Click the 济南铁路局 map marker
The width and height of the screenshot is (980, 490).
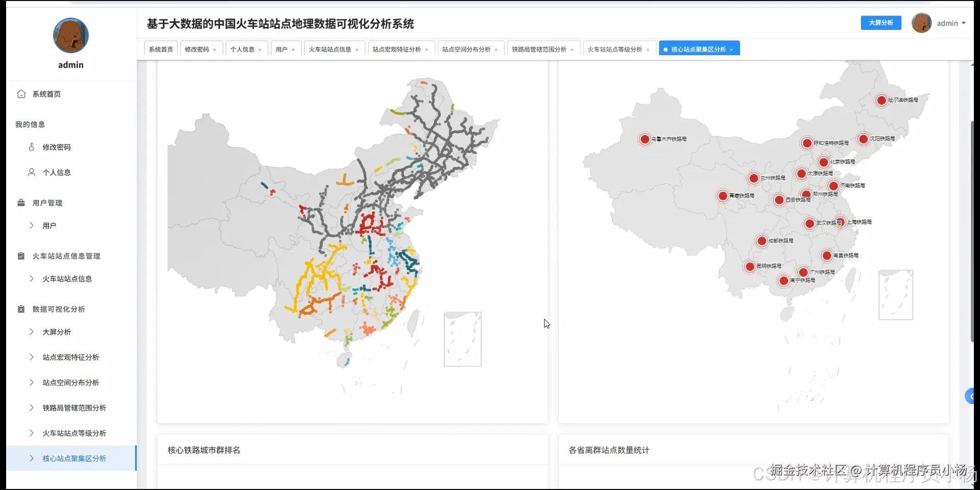[x=834, y=186]
